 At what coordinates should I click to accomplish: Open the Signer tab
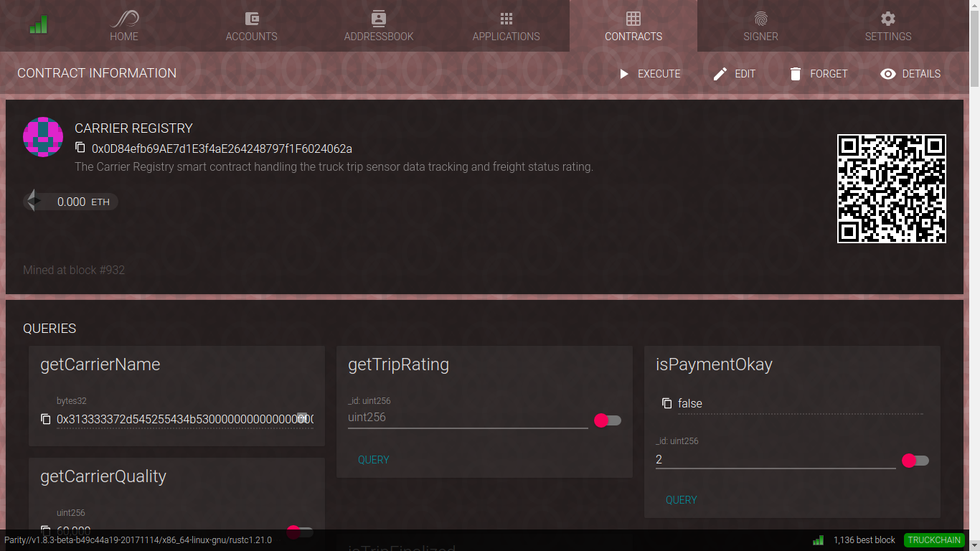click(760, 26)
